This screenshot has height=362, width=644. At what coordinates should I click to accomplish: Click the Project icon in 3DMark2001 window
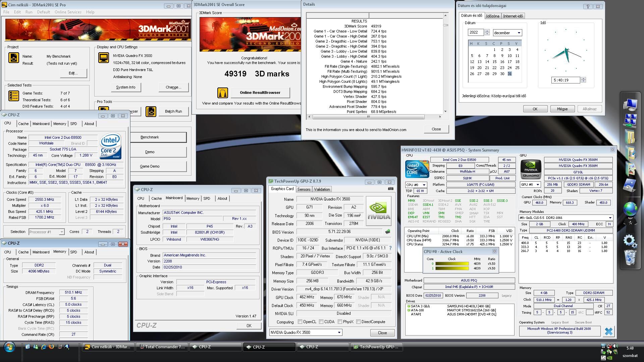[x=14, y=58]
